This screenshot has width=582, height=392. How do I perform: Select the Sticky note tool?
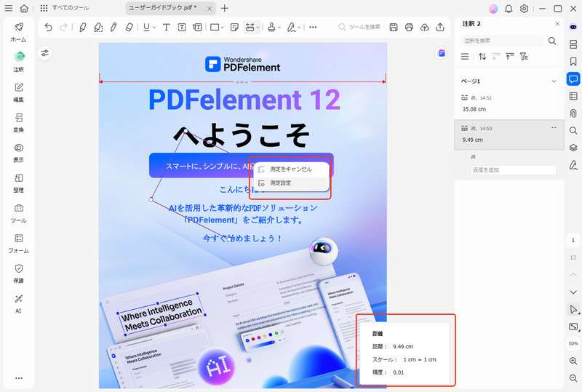[x=234, y=27]
